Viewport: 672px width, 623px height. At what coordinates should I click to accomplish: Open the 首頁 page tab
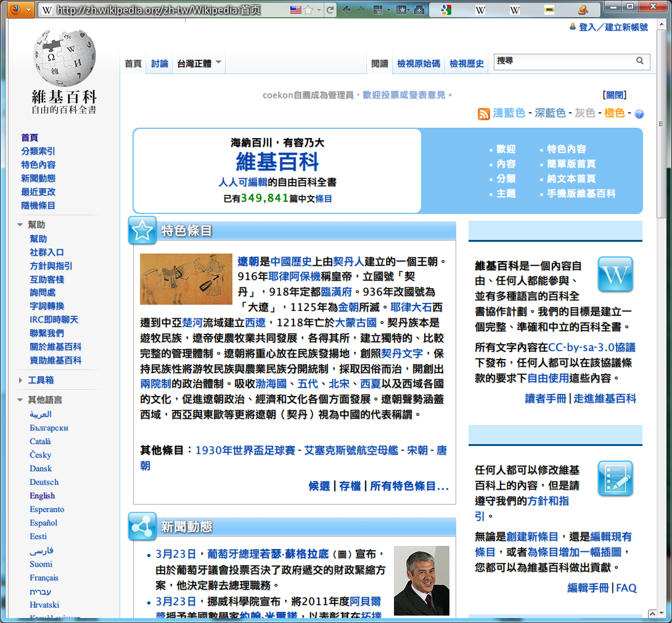click(x=133, y=64)
